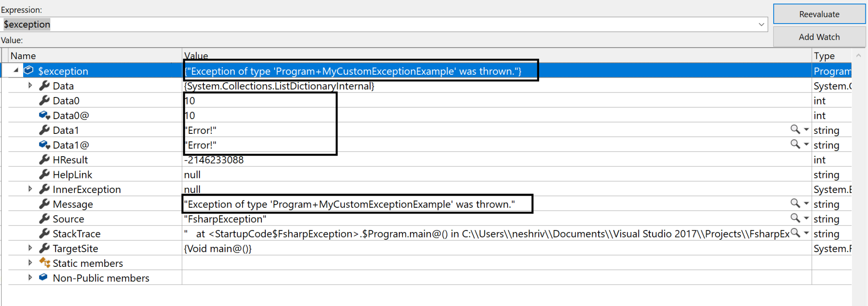Viewport: 868px width, 306px height.
Task: Click the wrench icon beside Data0
Action: point(44,101)
